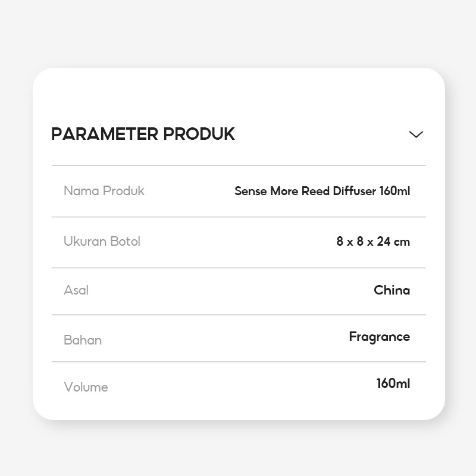Click the word Sense in product name
476x476 pixels.
[250, 191]
